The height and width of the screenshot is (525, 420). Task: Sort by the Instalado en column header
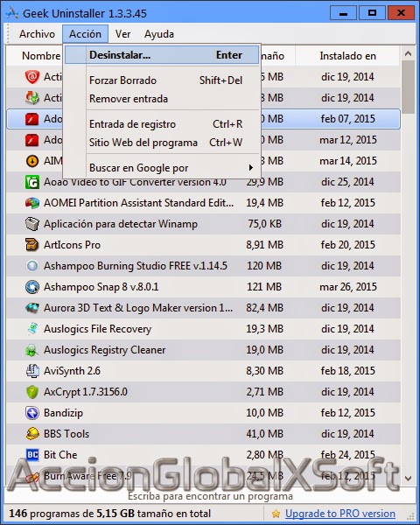click(x=347, y=56)
